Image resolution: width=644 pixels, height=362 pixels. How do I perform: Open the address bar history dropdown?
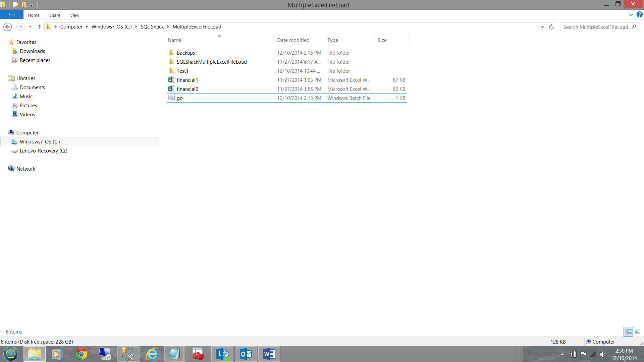pyautogui.click(x=542, y=27)
